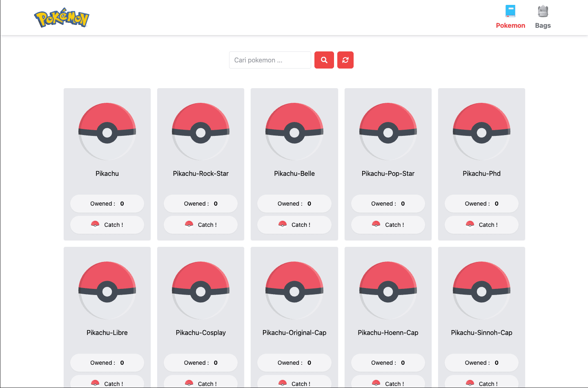
Task: Click the Pokéball icon on Pikachu-Belle's Catch button
Action: (x=283, y=224)
